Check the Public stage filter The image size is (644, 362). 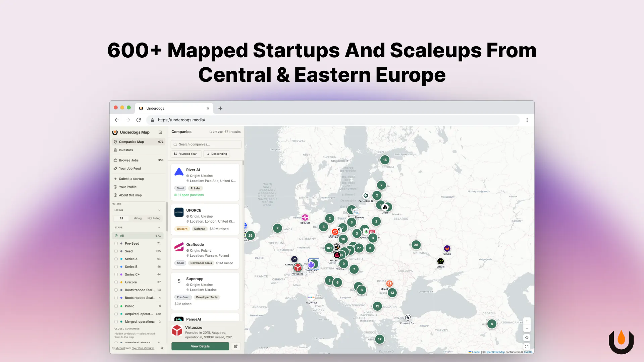pos(116,306)
